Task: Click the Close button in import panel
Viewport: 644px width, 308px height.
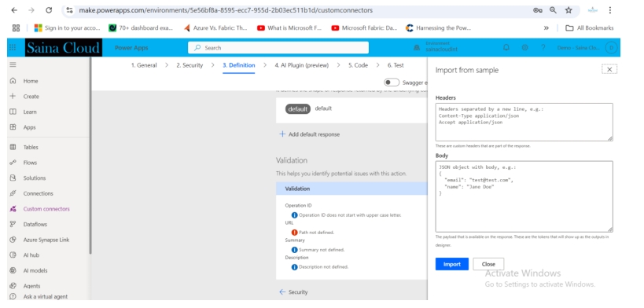Action: [488, 264]
